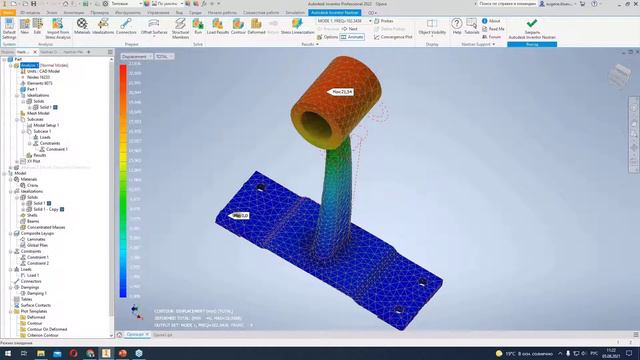Open Convergence Plot

tap(393, 37)
